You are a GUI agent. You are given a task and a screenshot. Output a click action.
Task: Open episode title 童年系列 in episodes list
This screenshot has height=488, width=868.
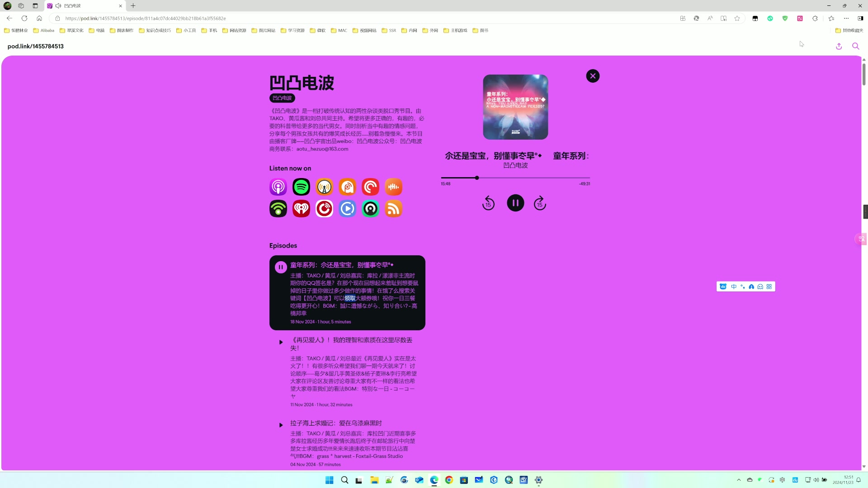(x=342, y=265)
